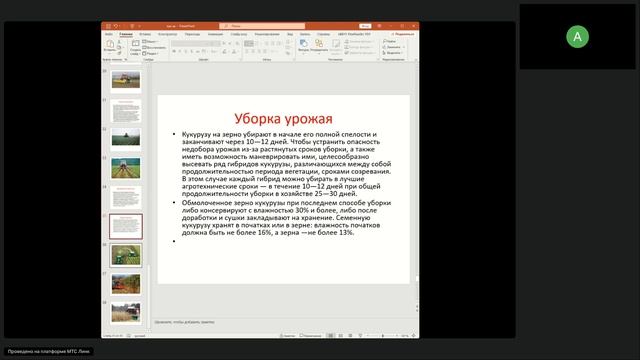
Task: Open the Ribbon Display Options icon
Action: 379,26
